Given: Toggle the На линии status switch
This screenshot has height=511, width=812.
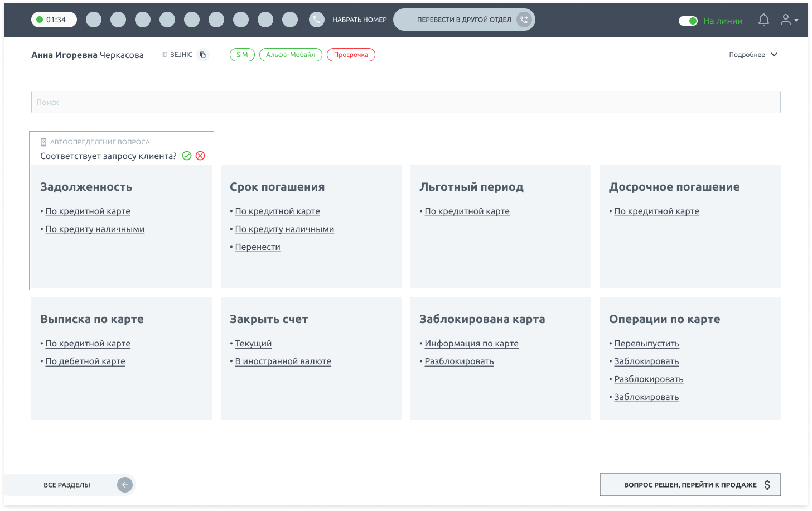Looking at the screenshot, I should pos(688,21).
